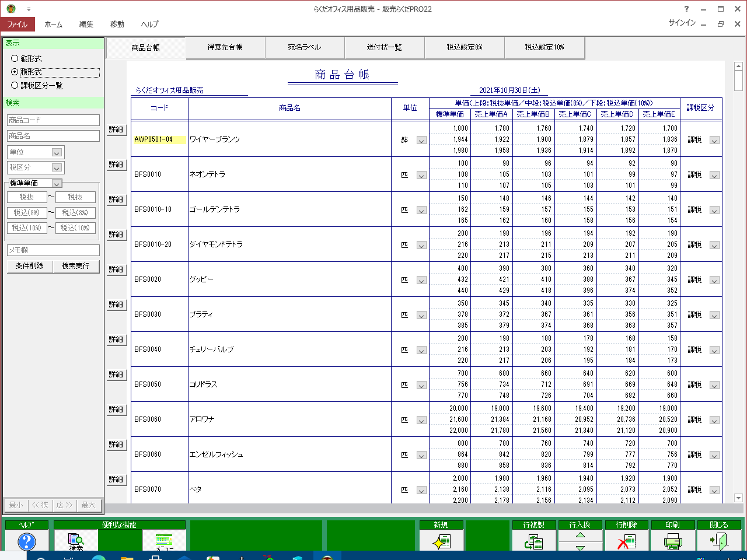Focus the 商品コード search field

click(53, 120)
